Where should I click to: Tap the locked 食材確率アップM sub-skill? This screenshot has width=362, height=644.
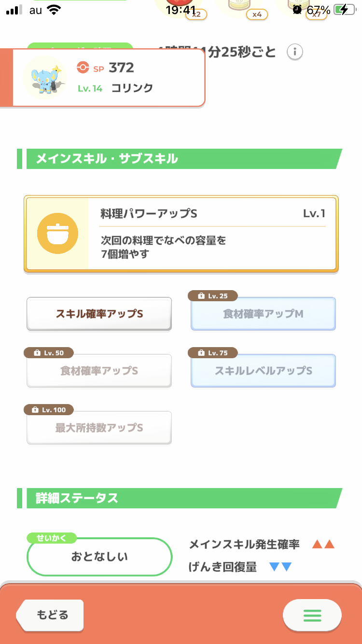click(x=263, y=314)
